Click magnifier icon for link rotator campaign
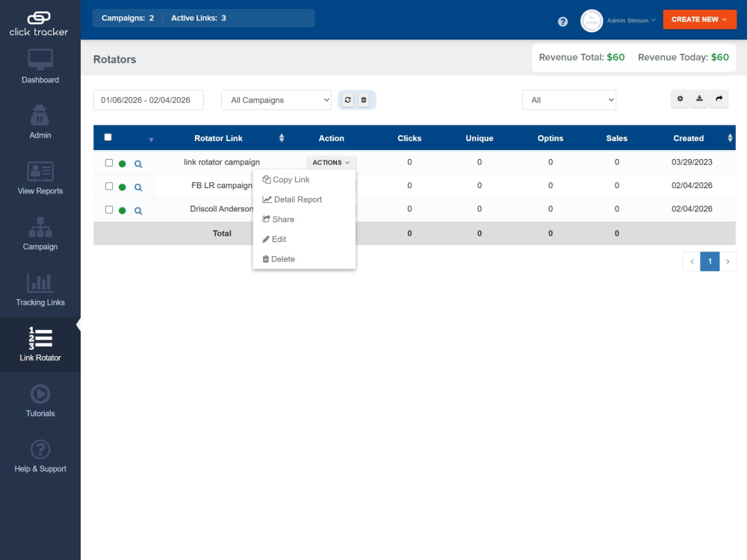The image size is (747, 560). click(138, 164)
